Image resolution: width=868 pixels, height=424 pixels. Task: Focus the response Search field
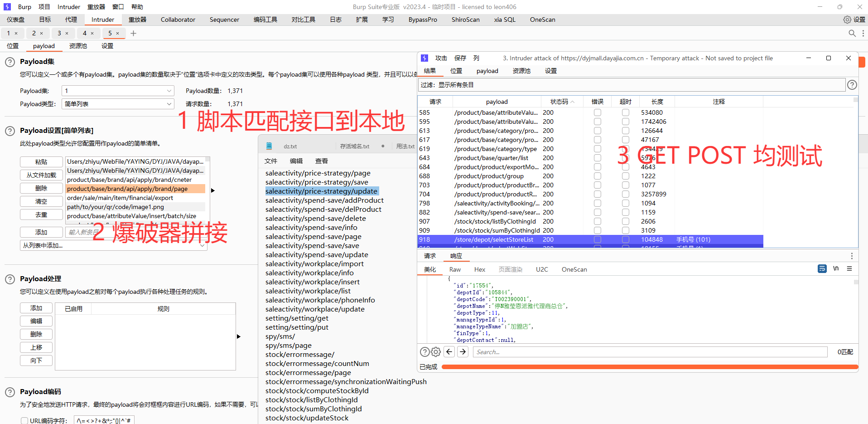[651, 352]
